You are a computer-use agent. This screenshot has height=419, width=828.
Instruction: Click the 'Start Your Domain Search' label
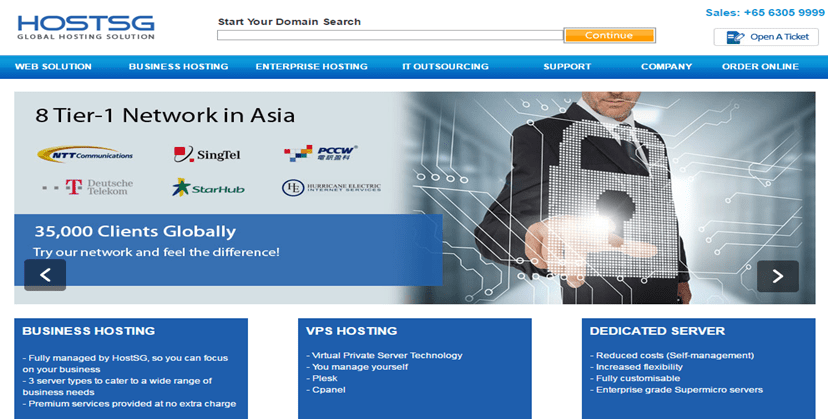289,22
